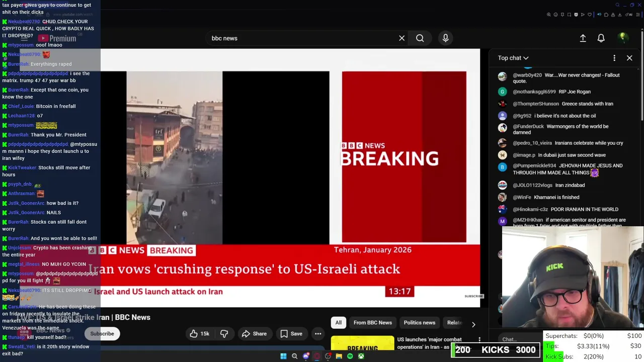
Task: Click chat username @Hinokami-c3z
Action: tap(530, 209)
